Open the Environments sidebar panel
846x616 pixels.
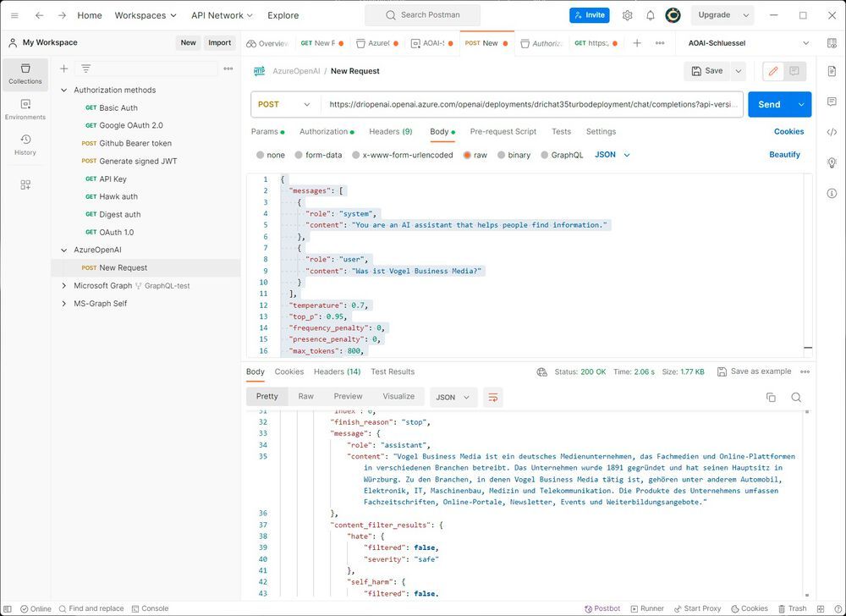25,109
